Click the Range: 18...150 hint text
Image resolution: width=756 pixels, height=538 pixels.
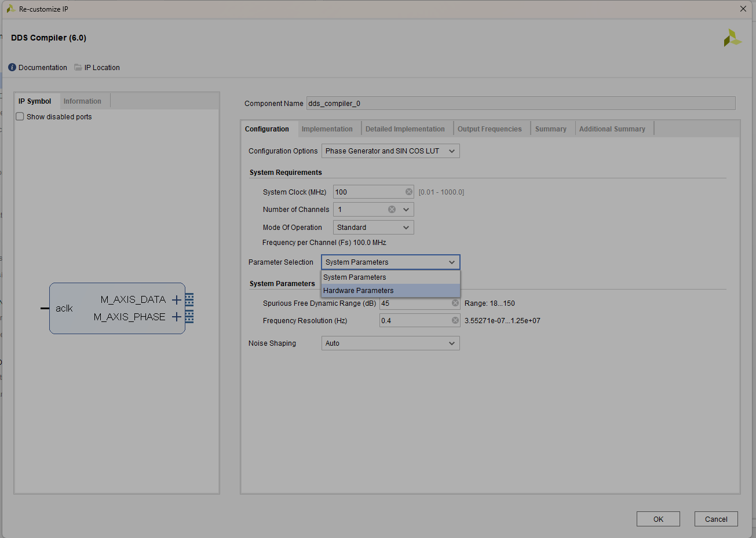(490, 303)
